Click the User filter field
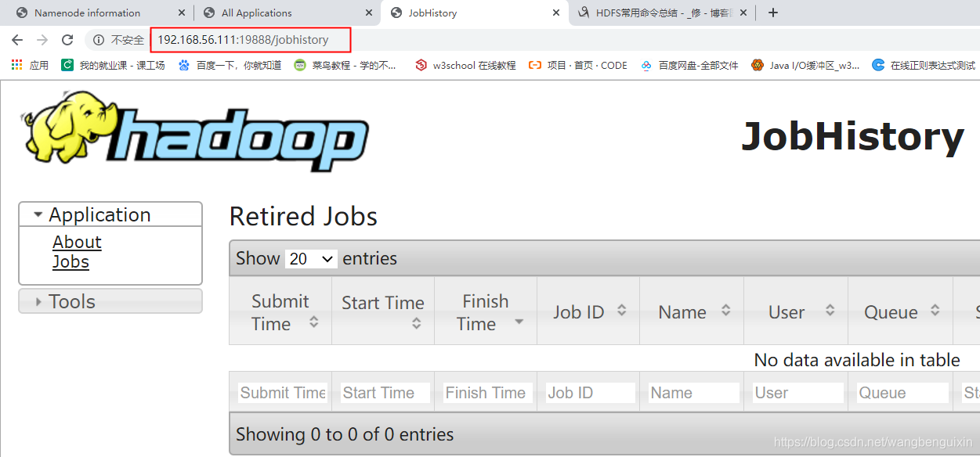 tap(798, 393)
